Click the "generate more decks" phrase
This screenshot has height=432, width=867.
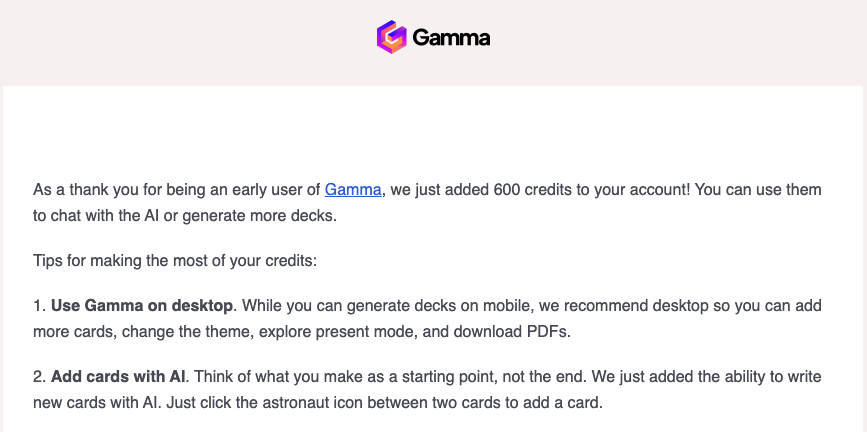point(258,216)
